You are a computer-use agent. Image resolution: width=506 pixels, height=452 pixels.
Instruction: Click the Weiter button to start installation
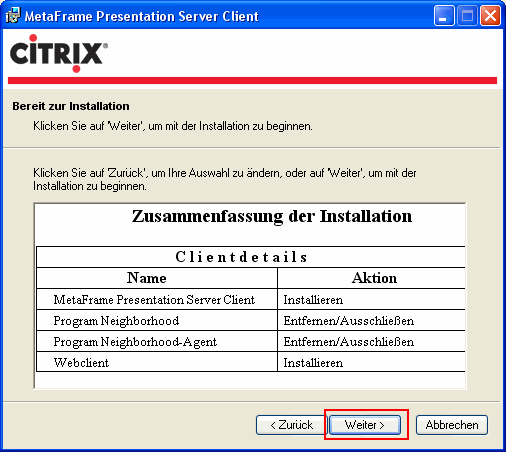365,425
